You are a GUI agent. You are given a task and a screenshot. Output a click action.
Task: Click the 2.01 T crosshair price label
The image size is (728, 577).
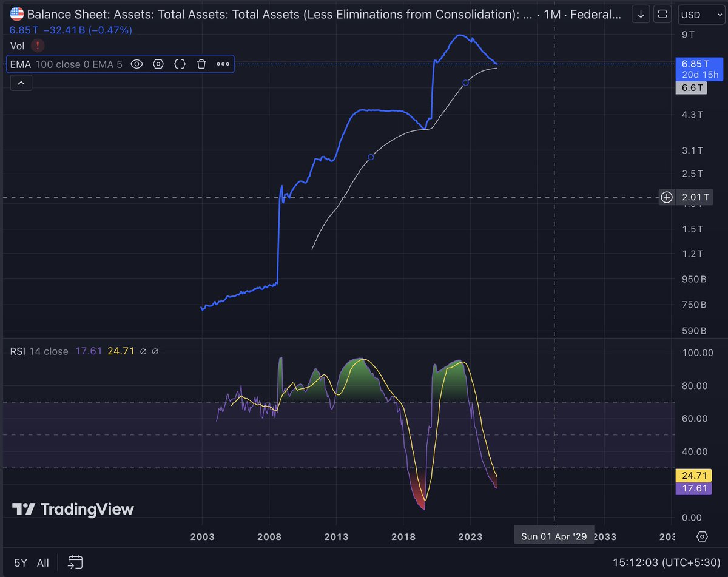pyautogui.click(x=695, y=197)
